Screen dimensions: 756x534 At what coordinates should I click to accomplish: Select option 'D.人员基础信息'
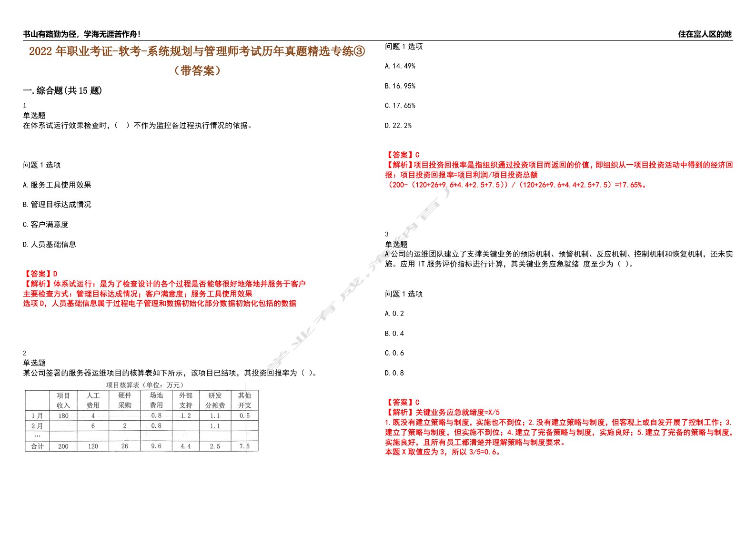[50, 244]
